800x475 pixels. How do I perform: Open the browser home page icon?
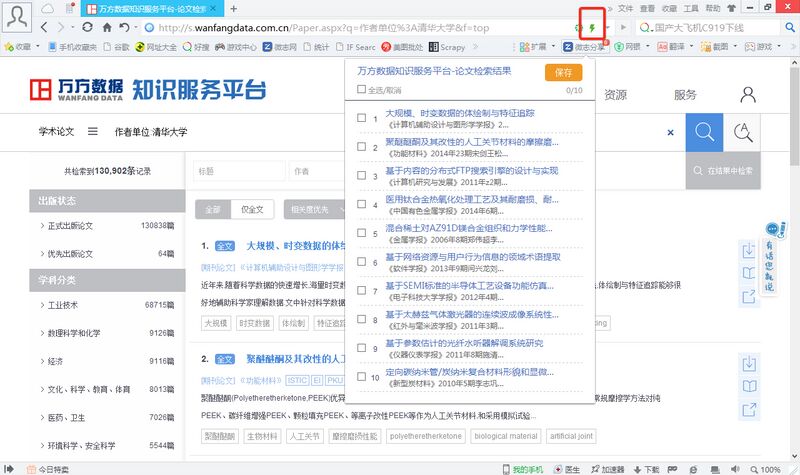pyautogui.click(x=107, y=28)
